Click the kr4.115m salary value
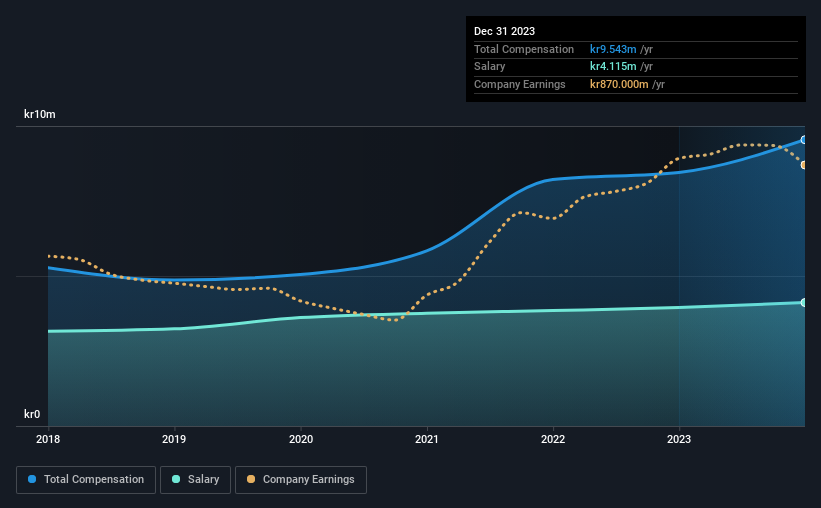 click(x=613, y=67)
